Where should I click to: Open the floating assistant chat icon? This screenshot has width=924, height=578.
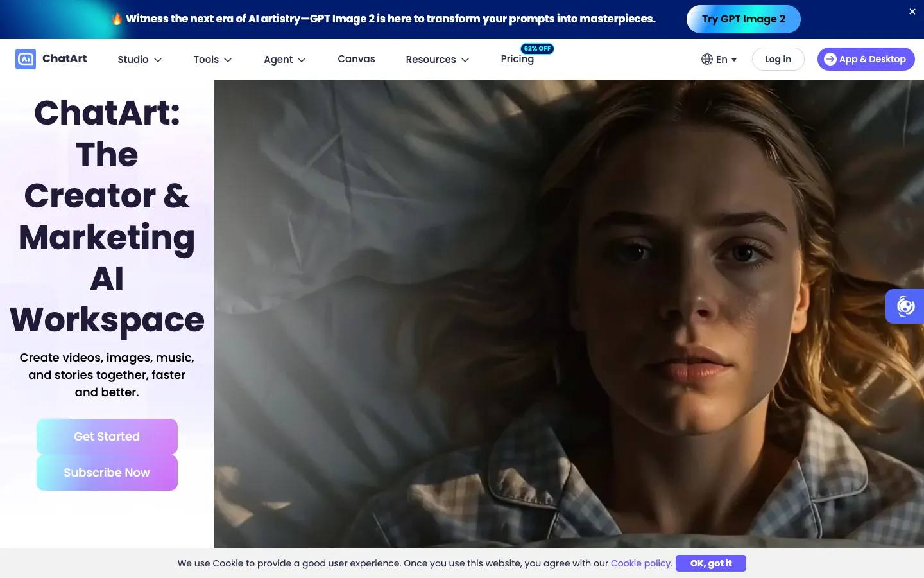[905, 306]
